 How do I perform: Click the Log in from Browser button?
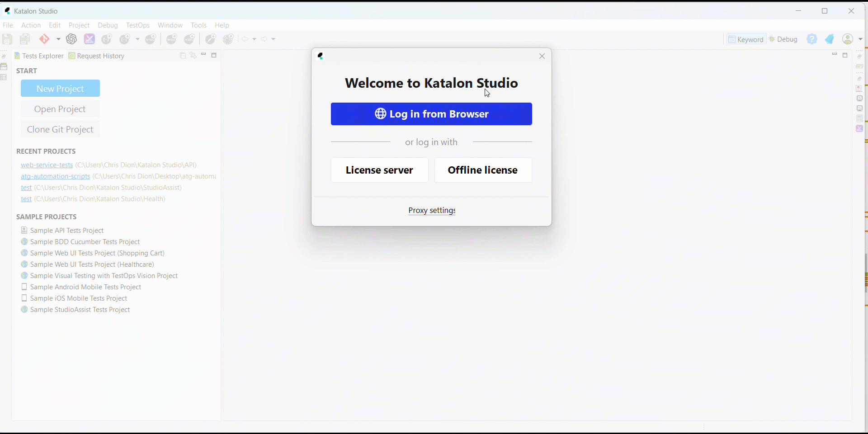click(x=431, y=114)
